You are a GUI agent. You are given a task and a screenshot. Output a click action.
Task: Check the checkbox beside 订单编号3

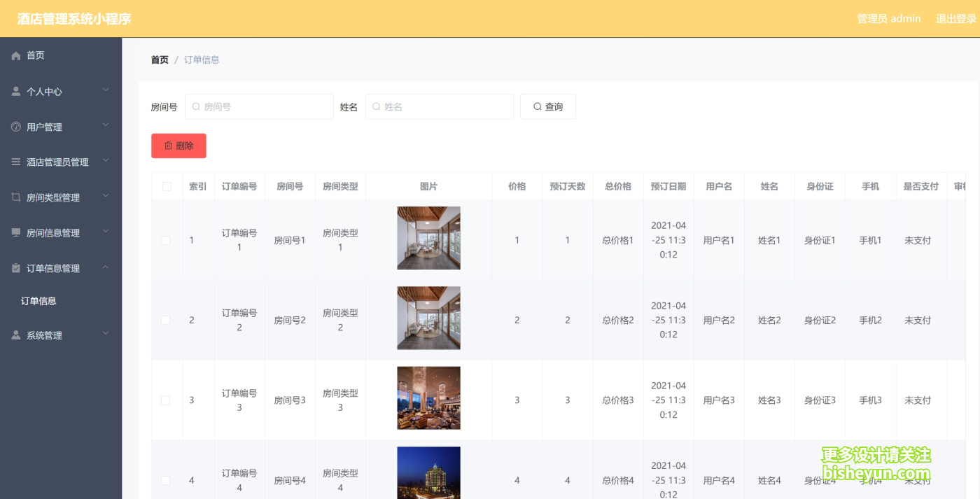(x=165, y=400)
